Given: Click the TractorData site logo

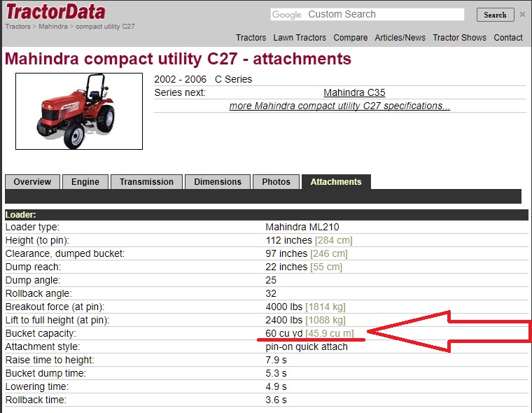Looking at the screenshot, I should click(x=56, y=12).
